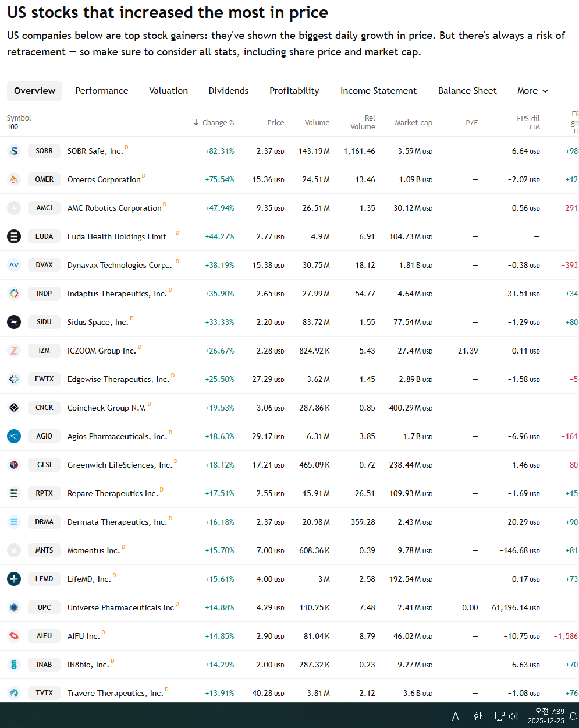Click the 27.29 USD price for EWTX
This screenshot has height=728, width=579.
tap(268, 379)
